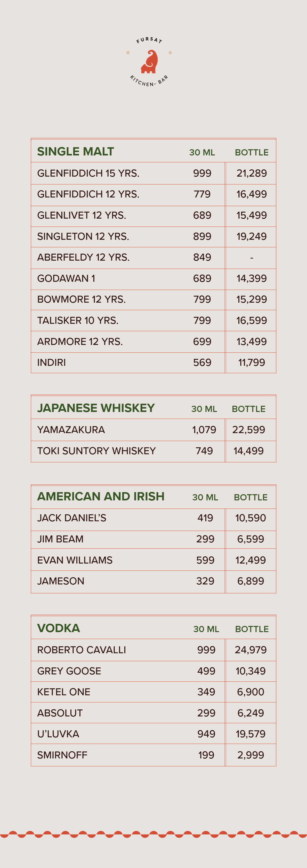The image size is (307, 868).
Task: Select U'Luvka's 30 ML price 949
Action: [x=206, y=734]
